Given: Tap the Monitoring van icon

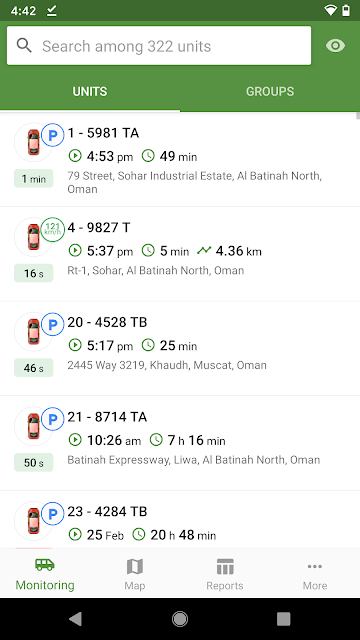Looking at the screenshot, I should click(x=45, y=565).
